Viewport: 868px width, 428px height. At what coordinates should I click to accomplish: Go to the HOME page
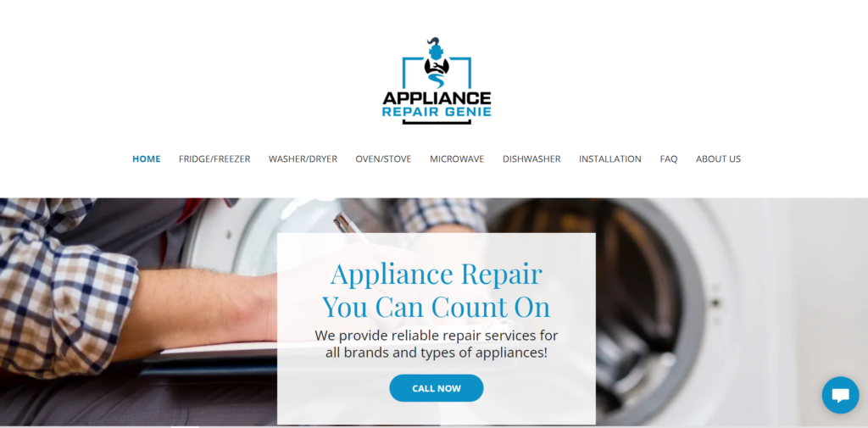(146, 158)
